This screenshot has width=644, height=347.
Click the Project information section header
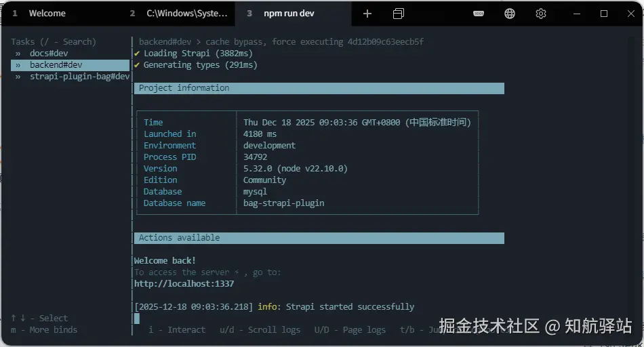pos(184,88)
